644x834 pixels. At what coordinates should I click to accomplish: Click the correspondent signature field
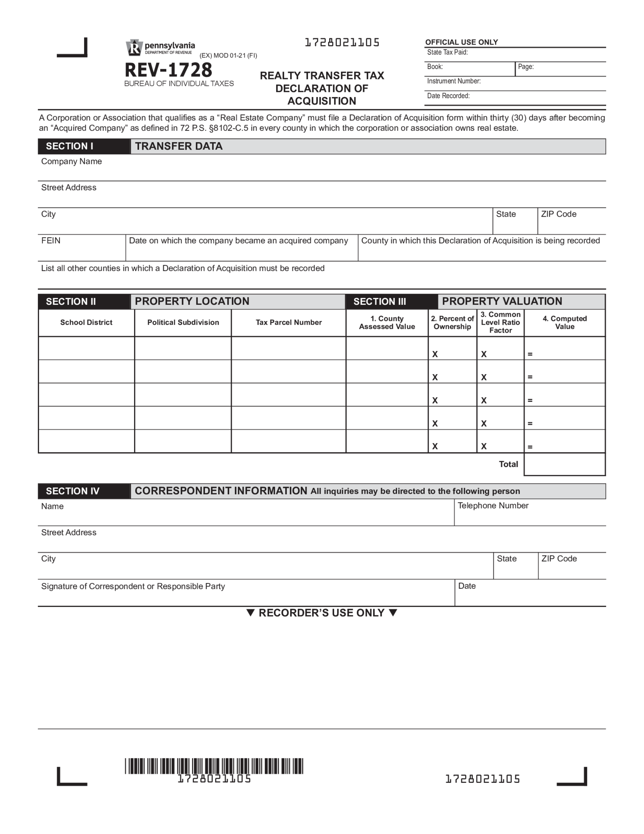pos(246,593)
